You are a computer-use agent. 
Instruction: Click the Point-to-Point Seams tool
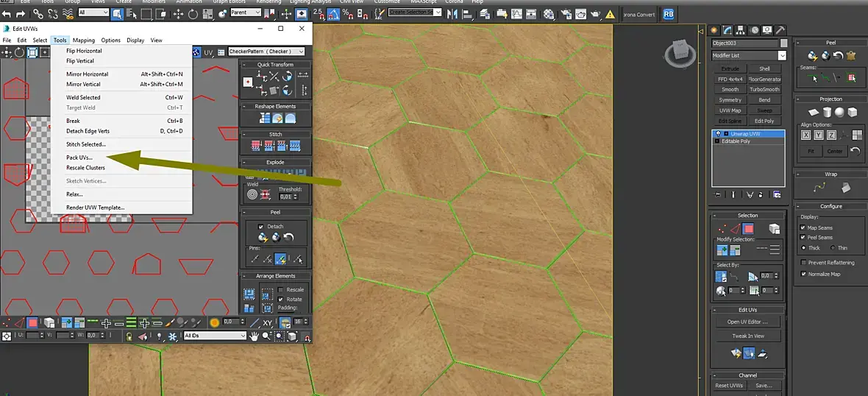pos(826,78)
